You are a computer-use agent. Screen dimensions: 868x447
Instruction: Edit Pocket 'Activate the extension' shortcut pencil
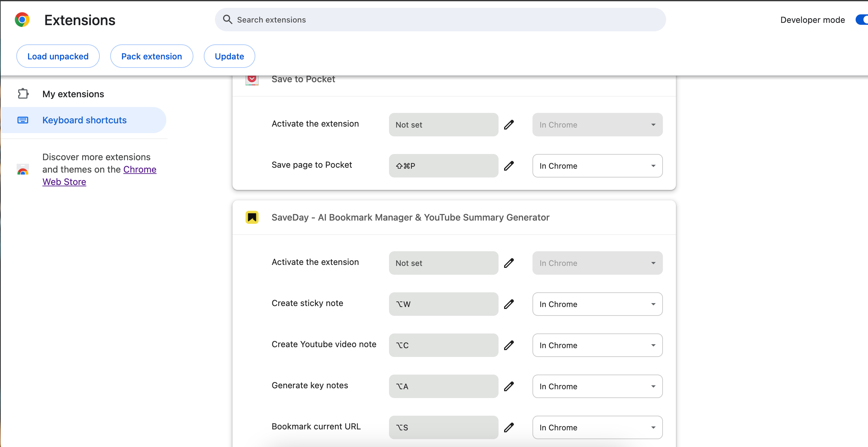[509, 125]
